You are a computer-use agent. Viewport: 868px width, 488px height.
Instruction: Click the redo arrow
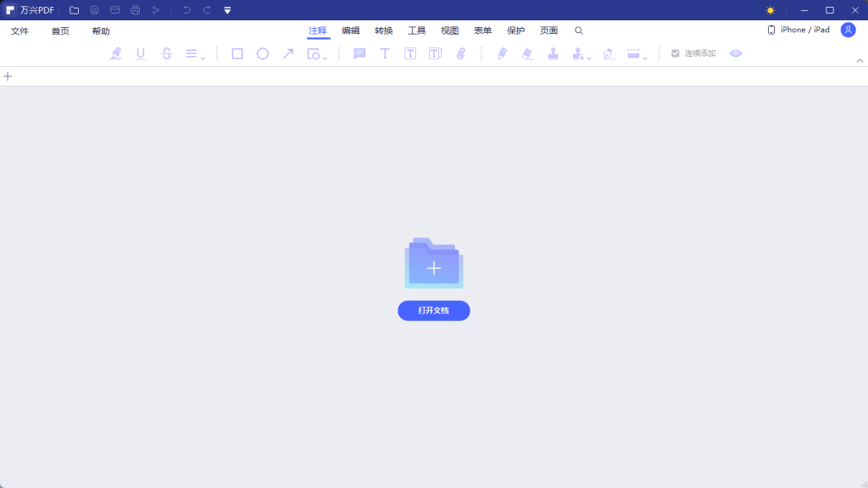207,10
